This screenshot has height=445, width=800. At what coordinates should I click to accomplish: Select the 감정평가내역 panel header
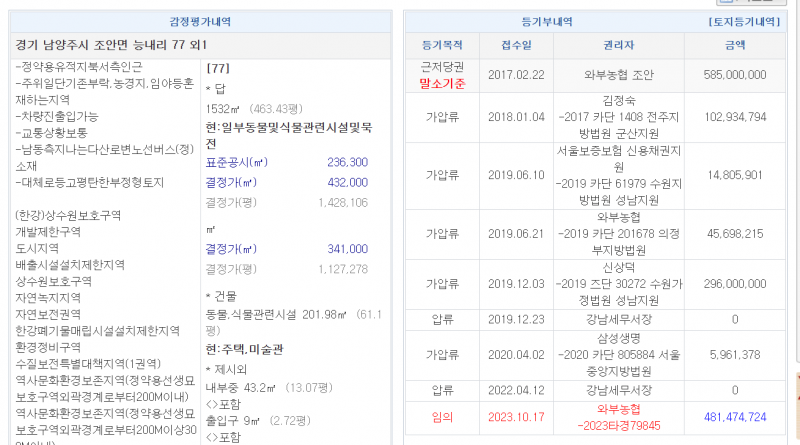201,21
